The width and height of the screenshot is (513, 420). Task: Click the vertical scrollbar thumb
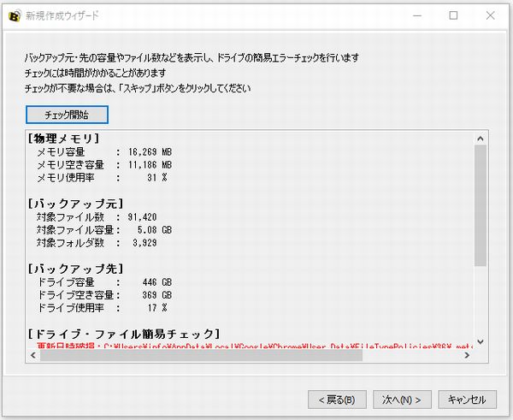click(x=481, y=205)
